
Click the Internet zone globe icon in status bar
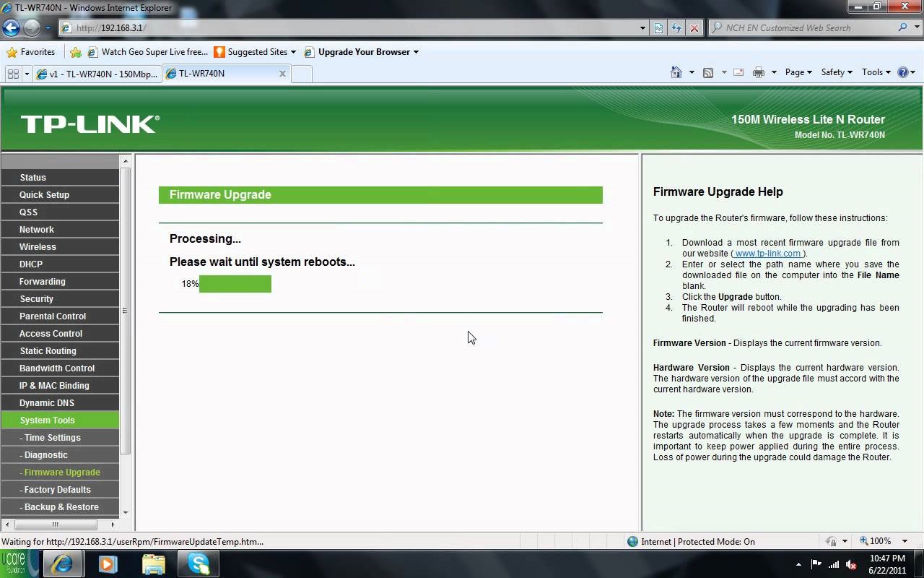(x=632, y=541)
